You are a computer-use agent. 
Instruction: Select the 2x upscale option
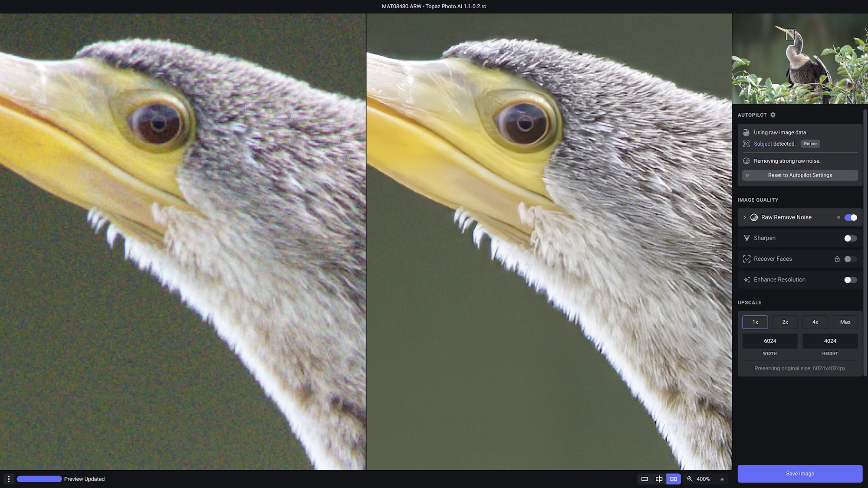[785, 322]
